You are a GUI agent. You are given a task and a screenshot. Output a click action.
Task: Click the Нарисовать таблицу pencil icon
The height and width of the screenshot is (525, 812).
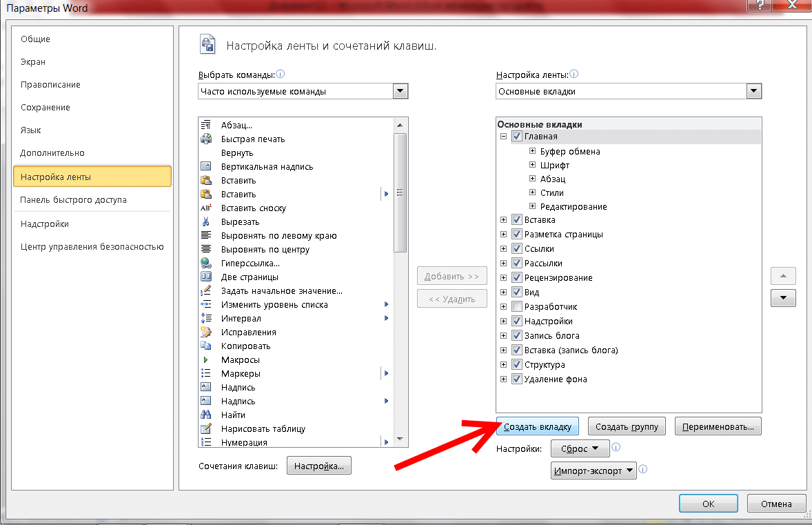[206, 428]
